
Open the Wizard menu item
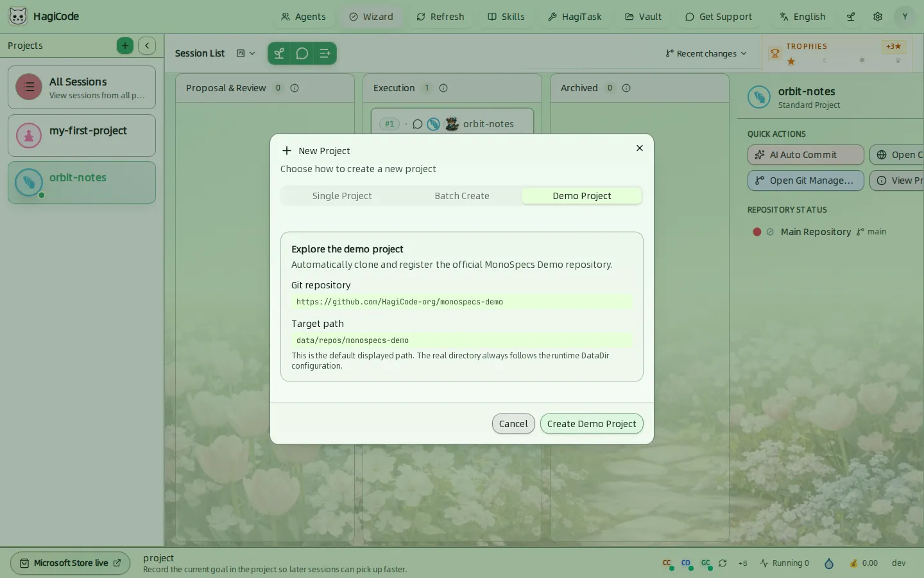(372, 17)
